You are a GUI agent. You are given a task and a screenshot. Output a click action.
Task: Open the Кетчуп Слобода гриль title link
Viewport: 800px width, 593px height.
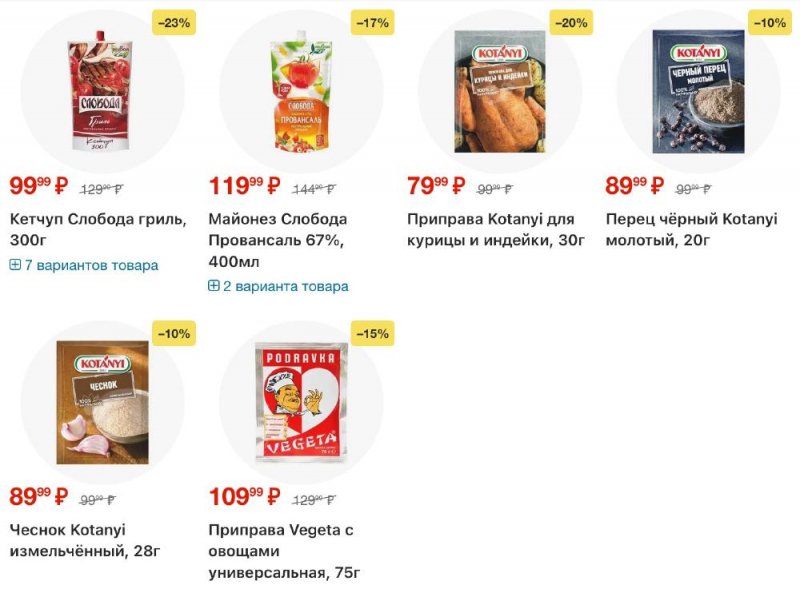pyautogui.click(x=97, y=229)
